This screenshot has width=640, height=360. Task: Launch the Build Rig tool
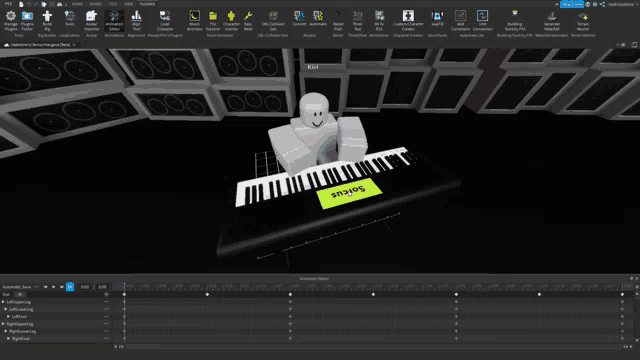click(x=47, y=21)
